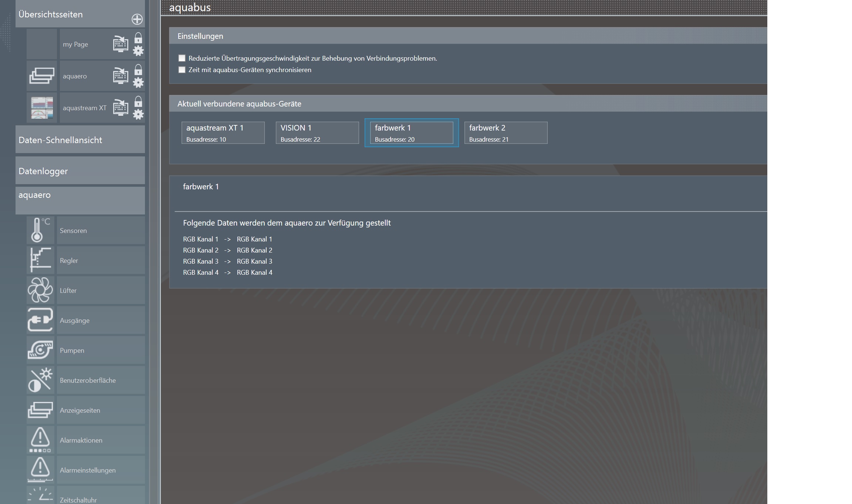852x504 pixels.
Task: Select the aquastream XT 1 device
Action: coord(223,133)
